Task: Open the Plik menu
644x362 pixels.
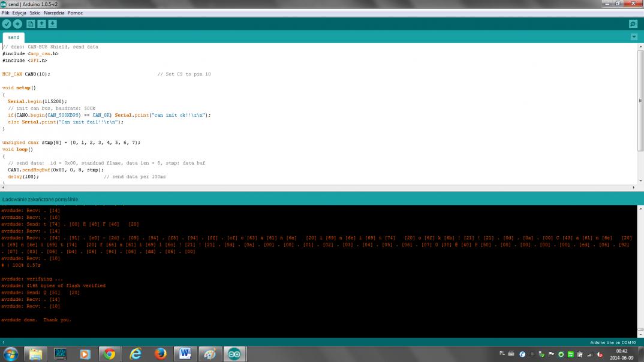Action: 5,13
